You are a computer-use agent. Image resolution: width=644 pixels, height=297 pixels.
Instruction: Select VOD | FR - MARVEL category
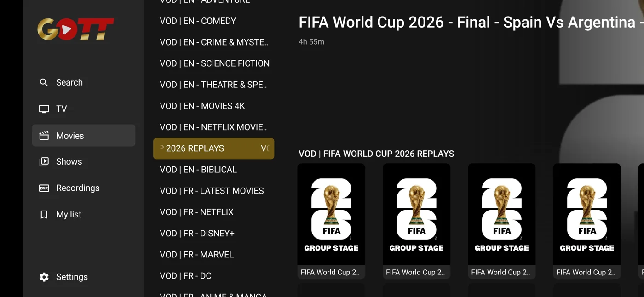196,254
